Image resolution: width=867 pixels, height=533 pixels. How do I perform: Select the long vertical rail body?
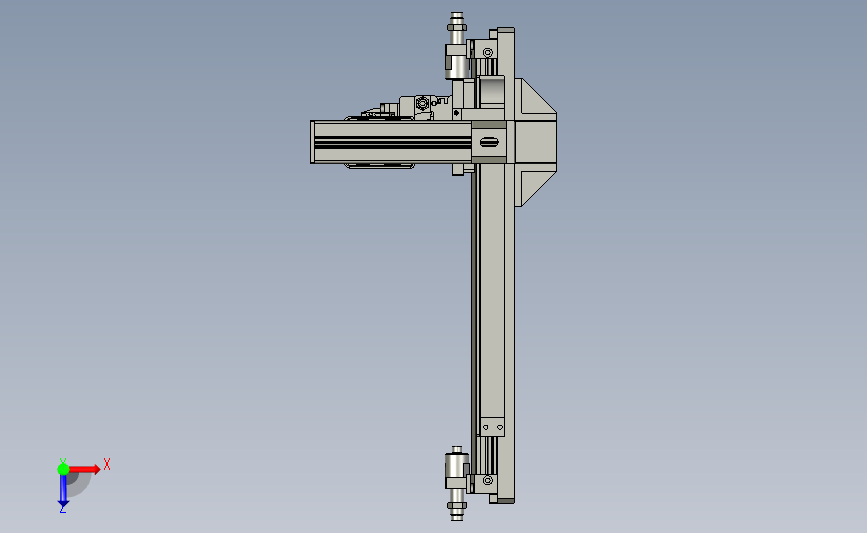492,290
